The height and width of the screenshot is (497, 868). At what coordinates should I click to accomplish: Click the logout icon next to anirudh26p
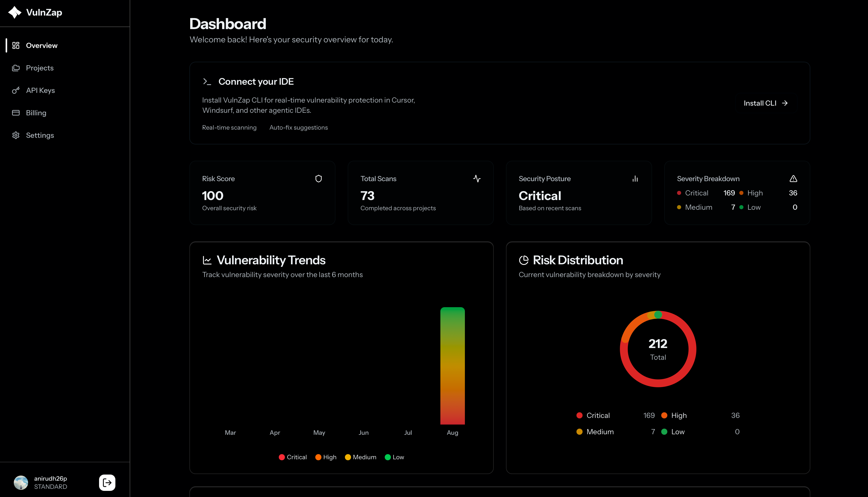click(107, 482)
